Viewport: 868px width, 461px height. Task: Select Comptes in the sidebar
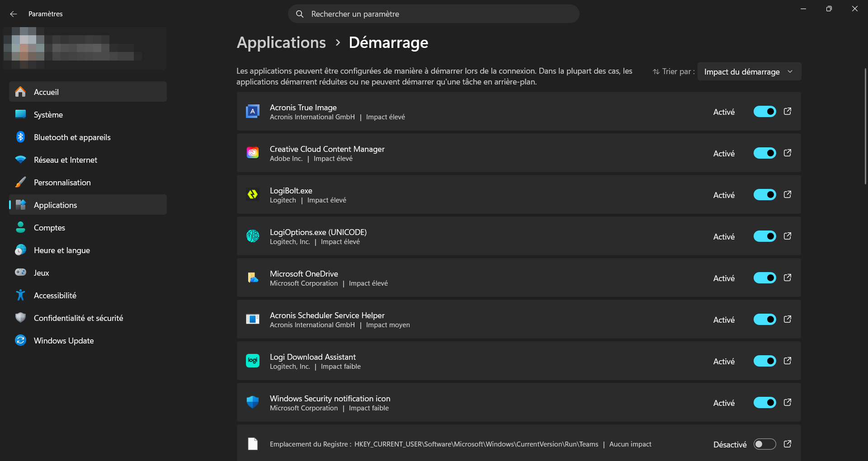[x=88, y=227]
